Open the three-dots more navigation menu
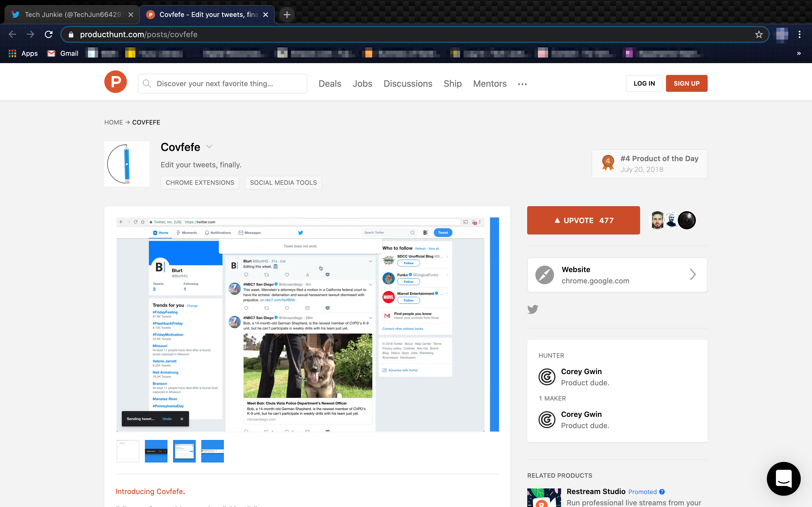The width and height of the screenshot is (812, 507). click(522, 84)
